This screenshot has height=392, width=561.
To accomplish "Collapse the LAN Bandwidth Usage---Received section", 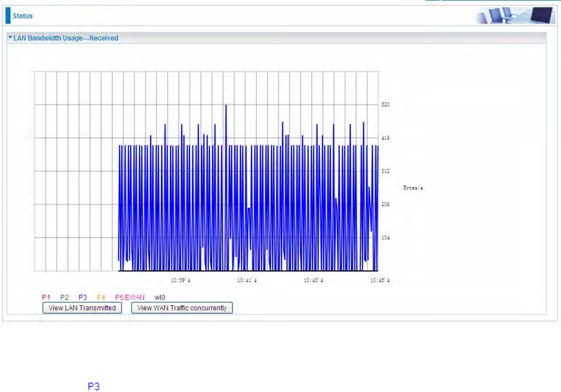I will click(10, 37).
